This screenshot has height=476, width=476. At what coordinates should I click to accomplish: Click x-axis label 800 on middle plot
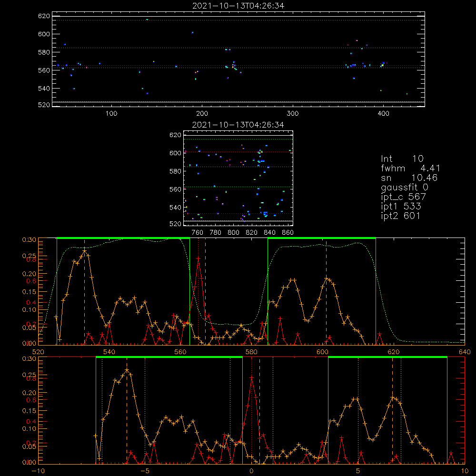coord(233,233)
